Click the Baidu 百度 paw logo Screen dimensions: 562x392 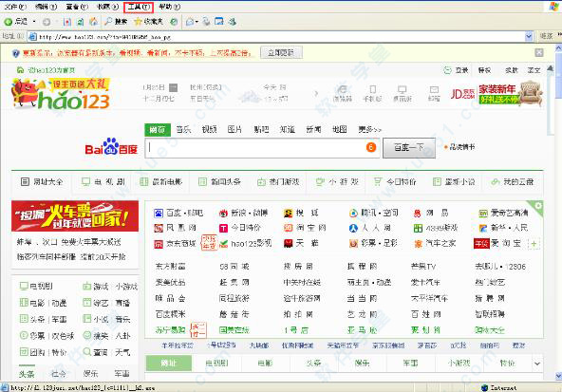pos(111,146)
